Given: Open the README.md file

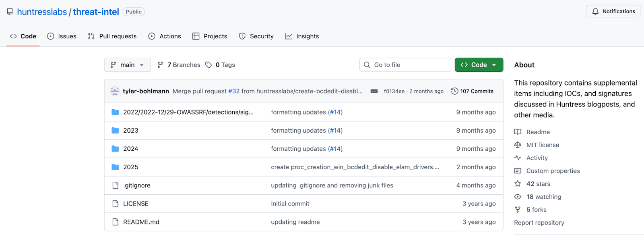Looking at the screenshot, I should (x=141, y=222).
